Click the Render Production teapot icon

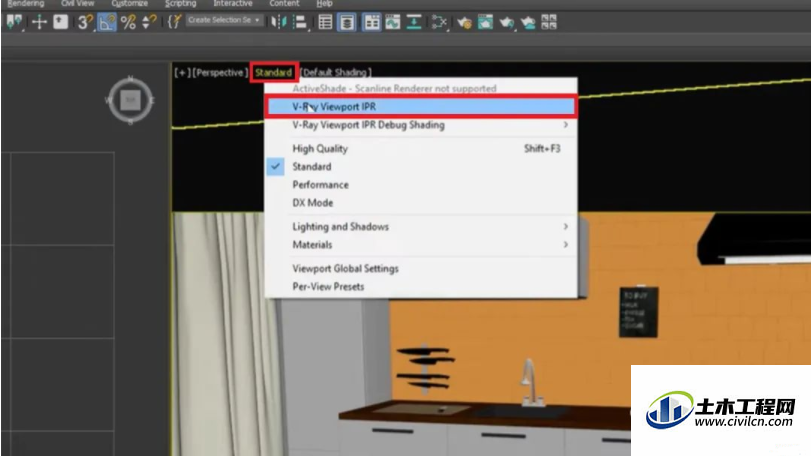click(506, 22)
